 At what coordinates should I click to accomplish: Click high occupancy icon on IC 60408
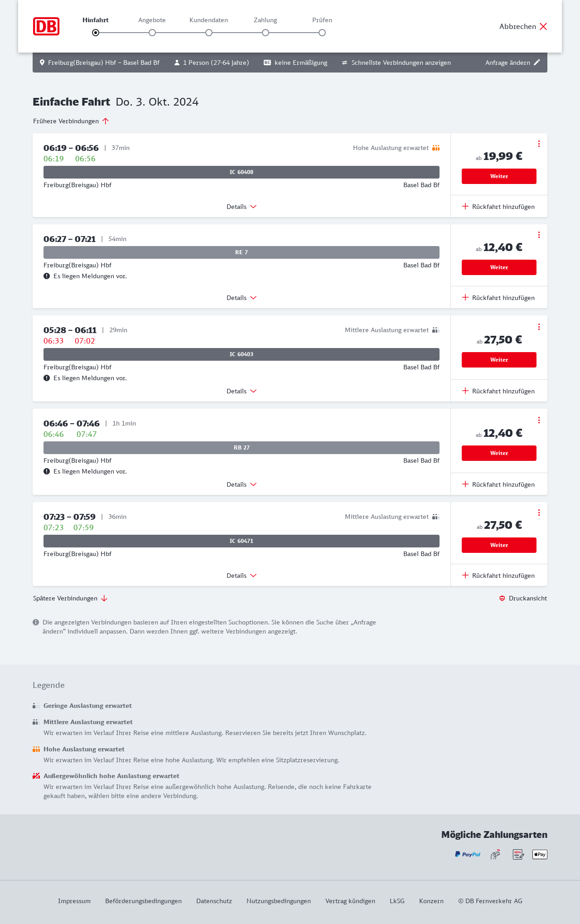(x=436, y=148)
